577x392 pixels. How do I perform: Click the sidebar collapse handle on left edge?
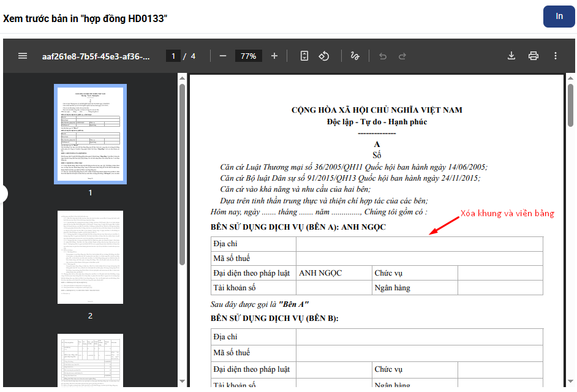(3, 194)
